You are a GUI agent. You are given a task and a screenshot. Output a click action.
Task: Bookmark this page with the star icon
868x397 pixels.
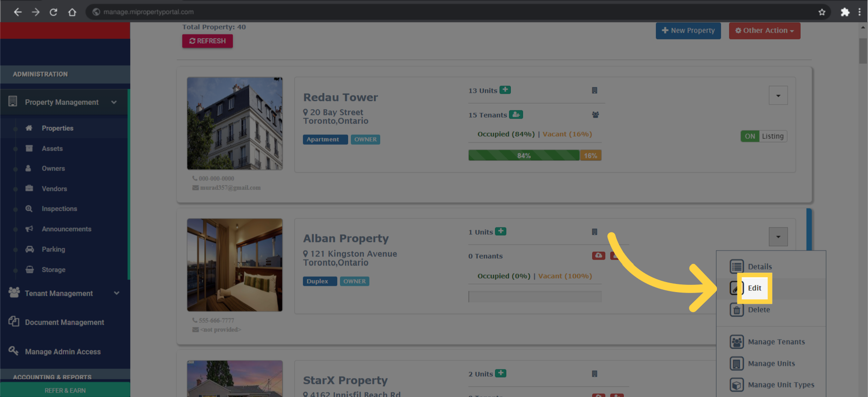coord(822,12)
